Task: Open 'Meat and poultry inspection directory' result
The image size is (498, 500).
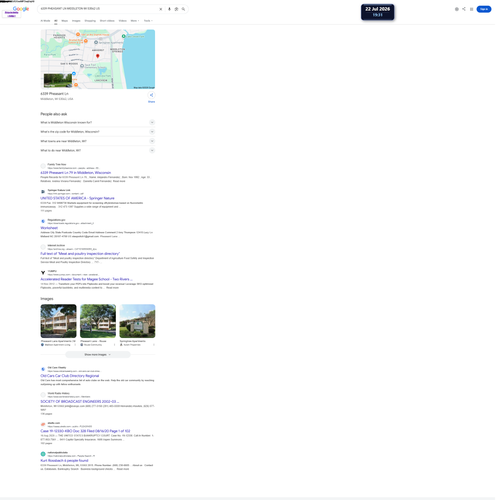Action: point(80,253)
